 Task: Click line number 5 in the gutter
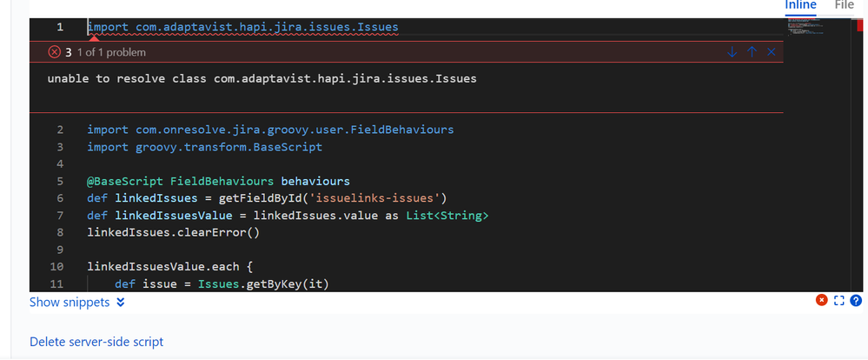click(x=60, y=182)
